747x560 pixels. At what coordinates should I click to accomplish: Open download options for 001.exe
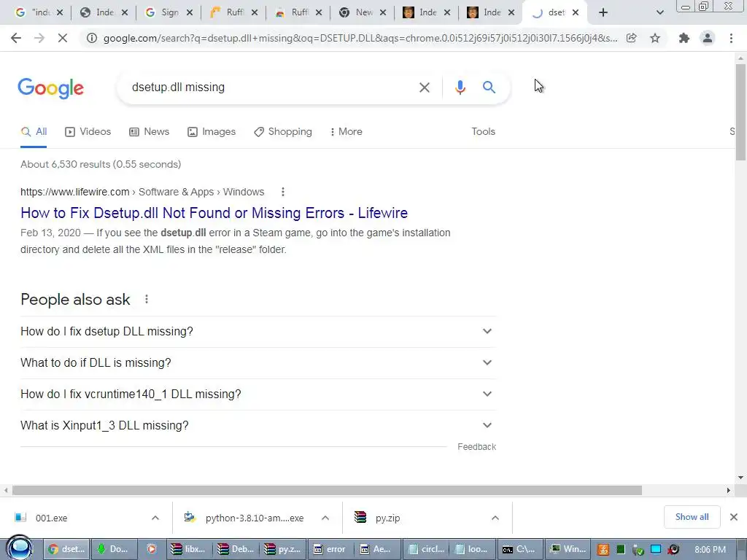pos(155,518)
